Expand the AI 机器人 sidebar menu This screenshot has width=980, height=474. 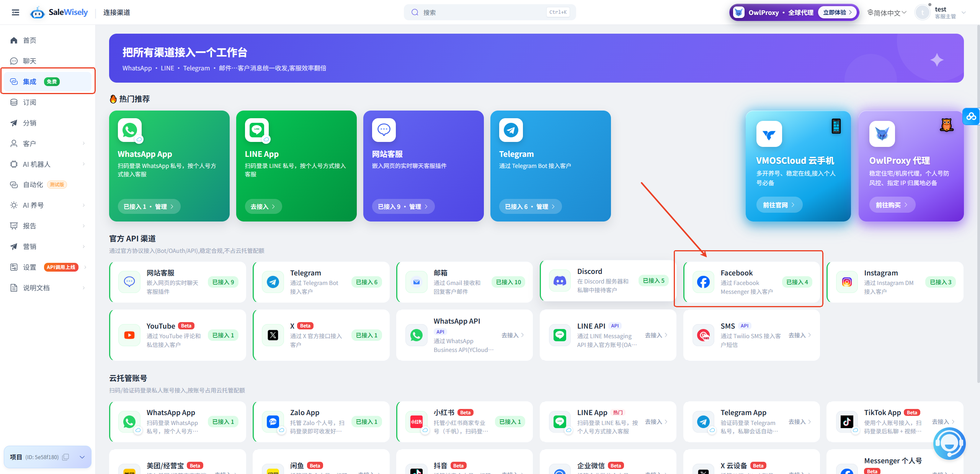pyautogui.click(x=47, y=164)
